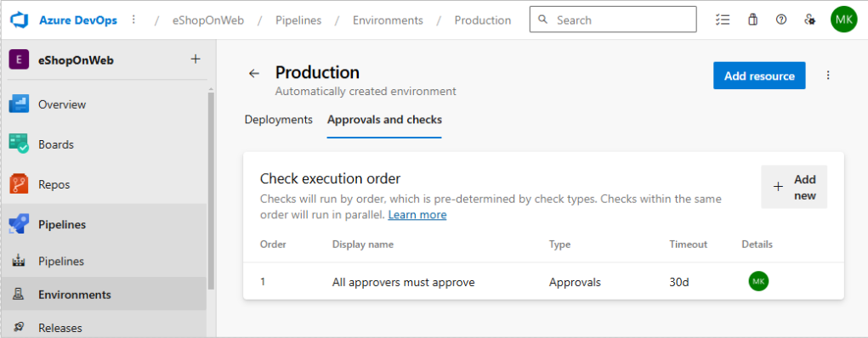This screenshot has height=338, width=868.
Task: Open the user settings icon in header
Action: click(x=809, y=20)
